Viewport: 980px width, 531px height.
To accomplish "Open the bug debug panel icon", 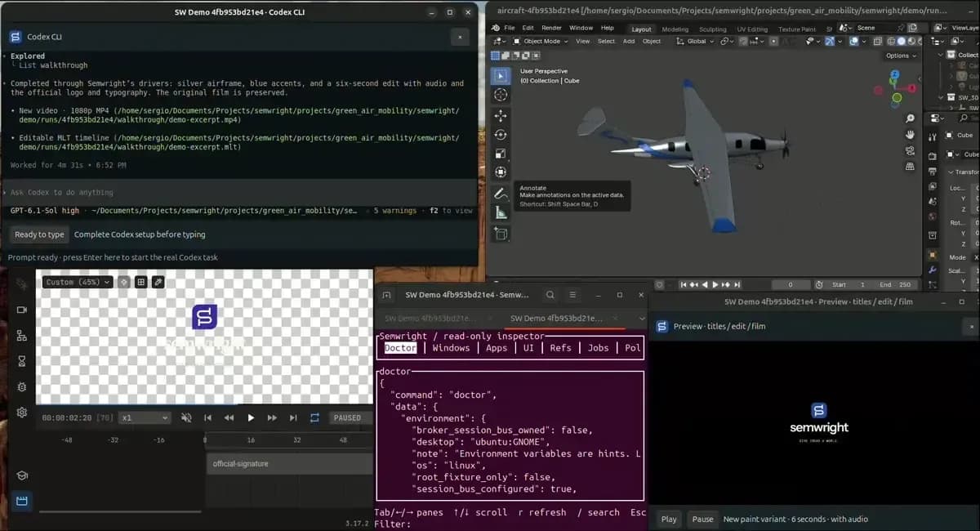I will pos(22,386).
